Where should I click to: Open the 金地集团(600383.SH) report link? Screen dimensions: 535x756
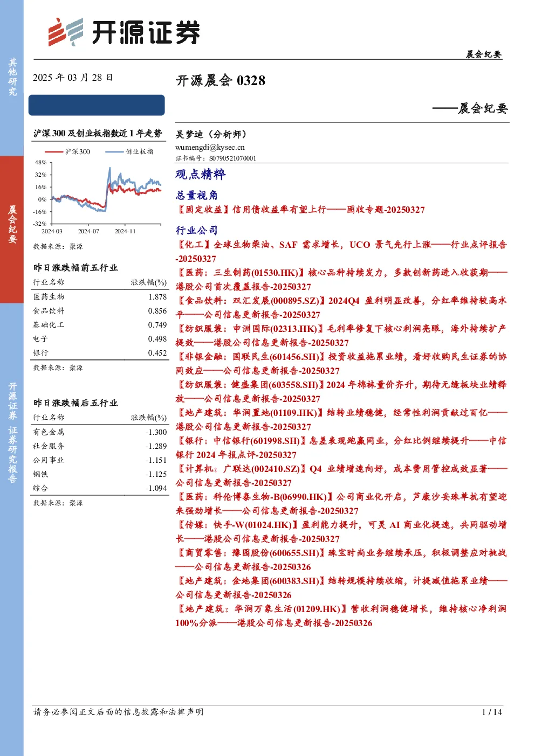pos(341,588)
